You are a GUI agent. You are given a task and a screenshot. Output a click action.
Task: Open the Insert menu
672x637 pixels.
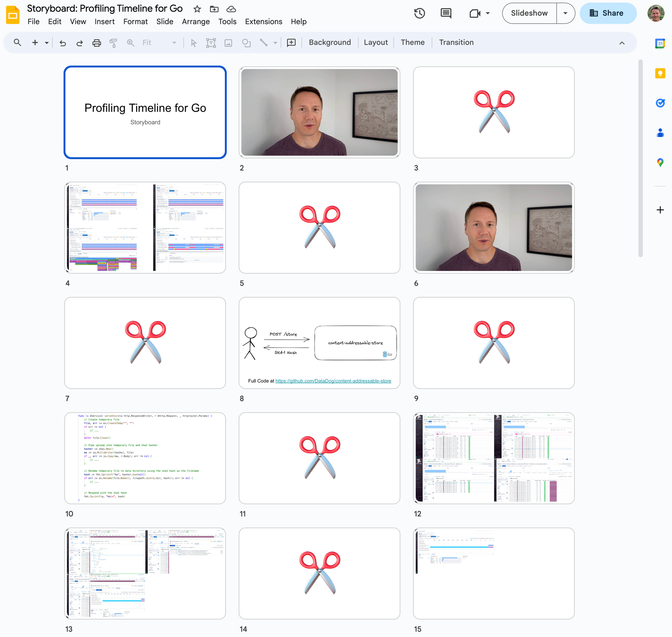104,22
